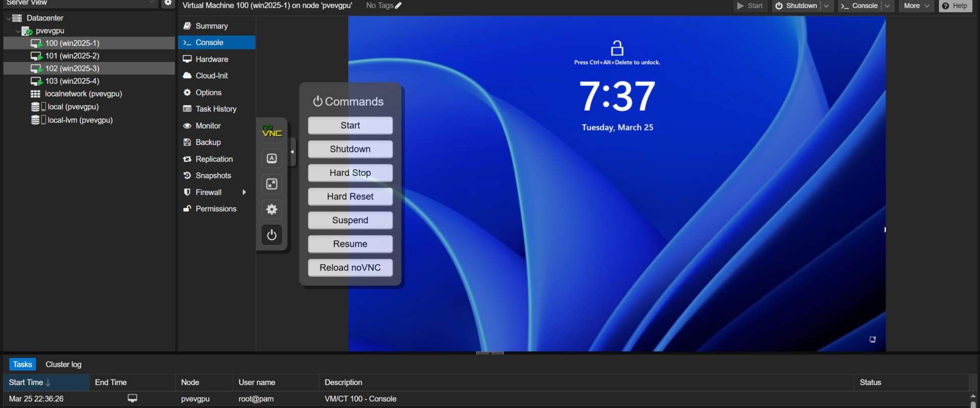The image size is (980, 408).
Task: Toggle noVNC fullscreen mode icon
Action: point(272,184)
